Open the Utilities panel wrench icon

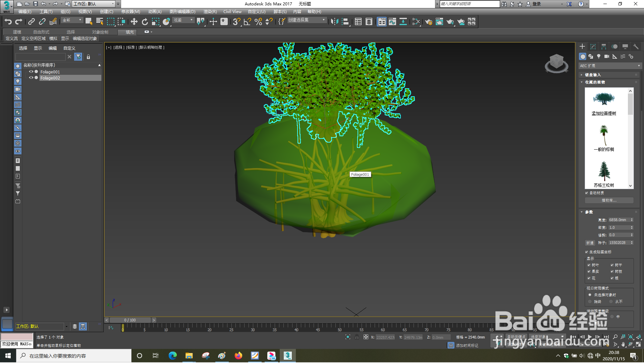[636, 47]
